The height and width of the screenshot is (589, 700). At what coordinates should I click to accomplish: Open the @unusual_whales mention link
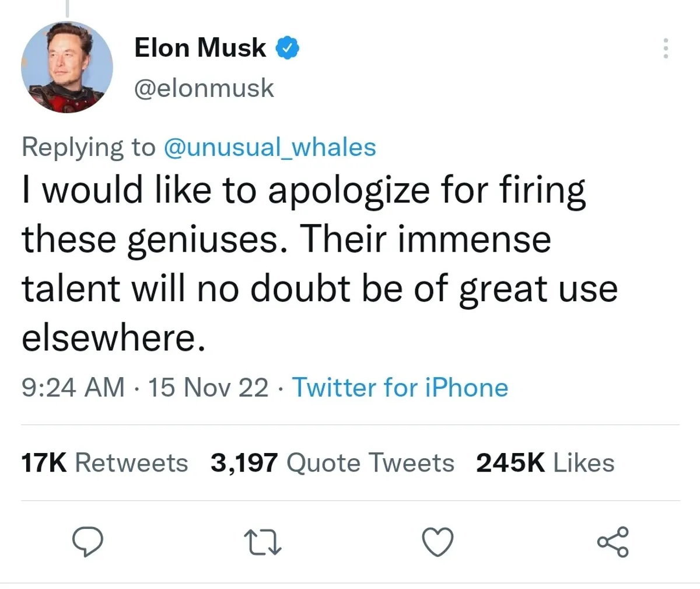270,147
